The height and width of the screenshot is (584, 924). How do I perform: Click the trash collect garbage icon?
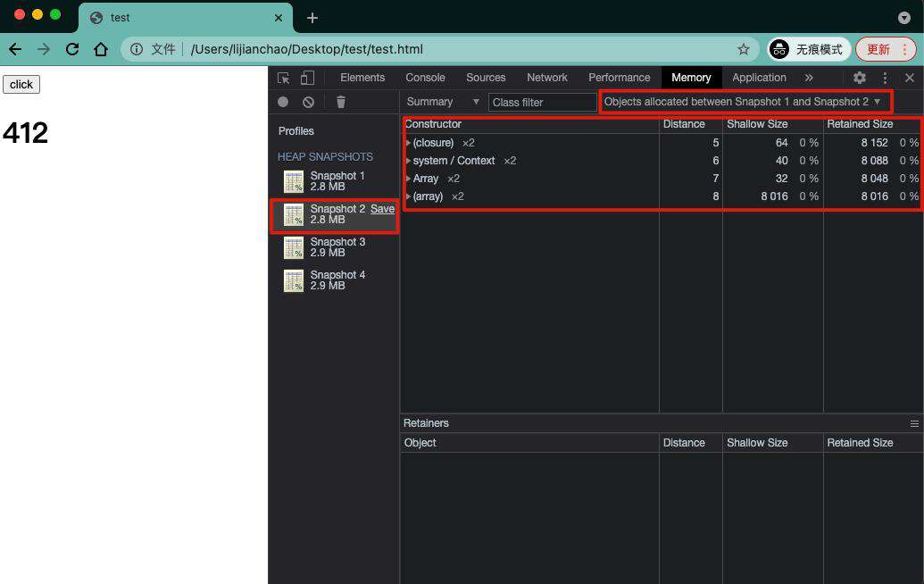341,102
